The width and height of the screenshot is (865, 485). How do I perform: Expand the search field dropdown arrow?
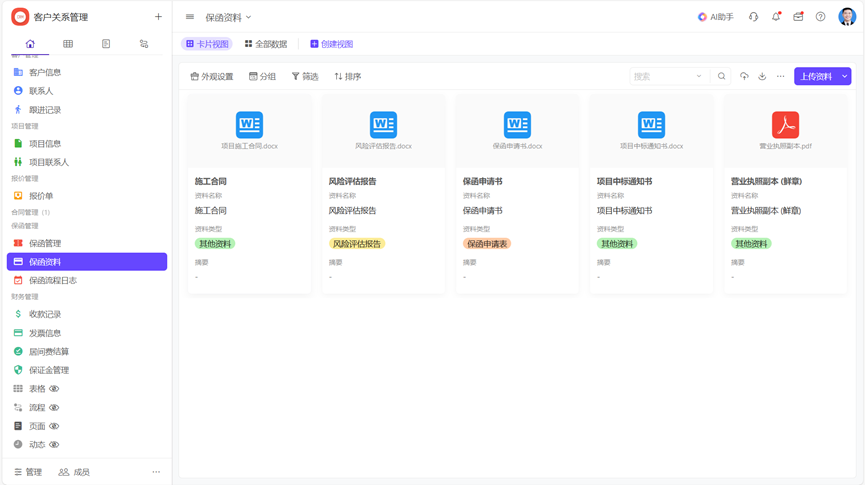tap(699, 77)
